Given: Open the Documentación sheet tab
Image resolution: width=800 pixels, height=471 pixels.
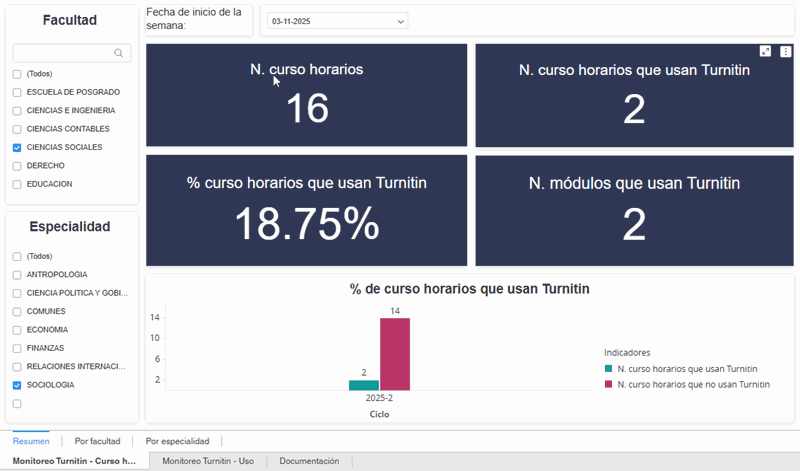Looking at the screenshot, I should coord(309,461).
